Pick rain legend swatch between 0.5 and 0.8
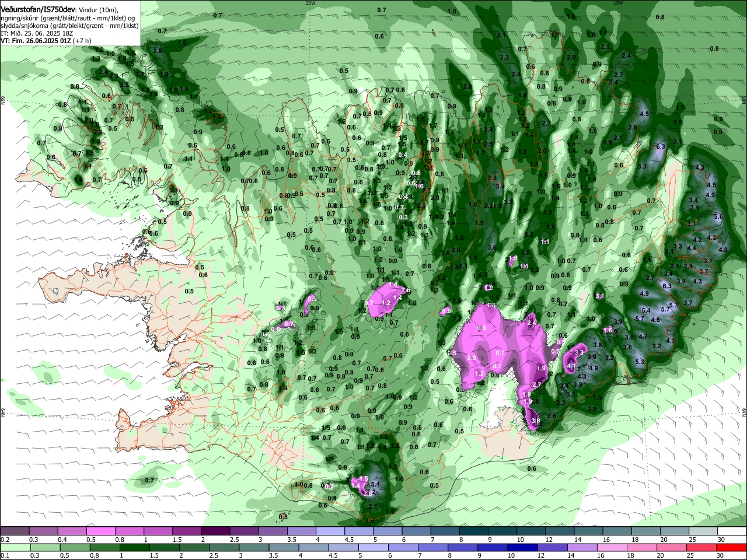Screen dimensions: 747x560 (76, 548)
